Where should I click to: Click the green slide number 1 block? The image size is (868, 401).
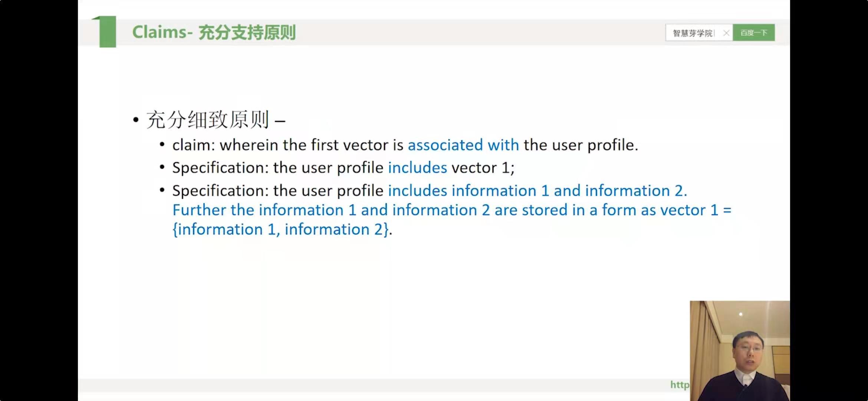[106, 32]
